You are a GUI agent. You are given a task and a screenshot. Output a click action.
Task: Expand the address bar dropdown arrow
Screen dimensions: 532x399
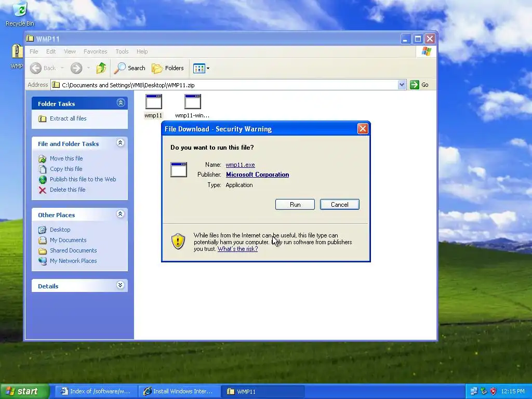(x=402, y=85)
